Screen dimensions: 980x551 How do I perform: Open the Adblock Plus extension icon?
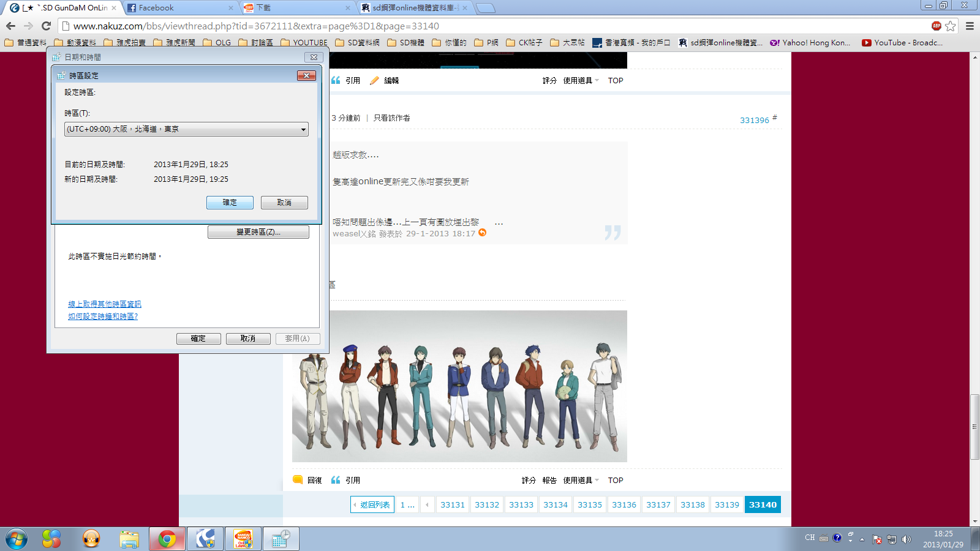936,26
